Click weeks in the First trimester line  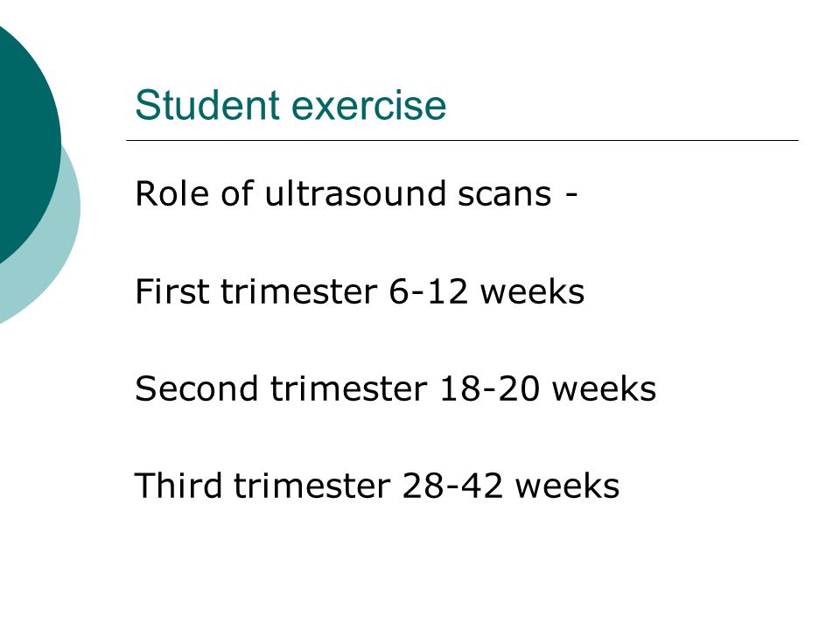click(x=532, y=292)
